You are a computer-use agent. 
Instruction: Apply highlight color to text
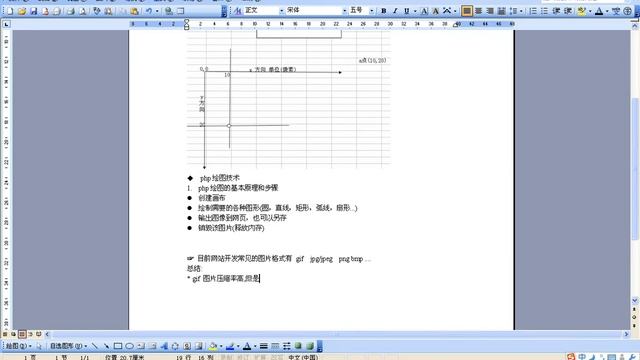click(x=582, y=11)
